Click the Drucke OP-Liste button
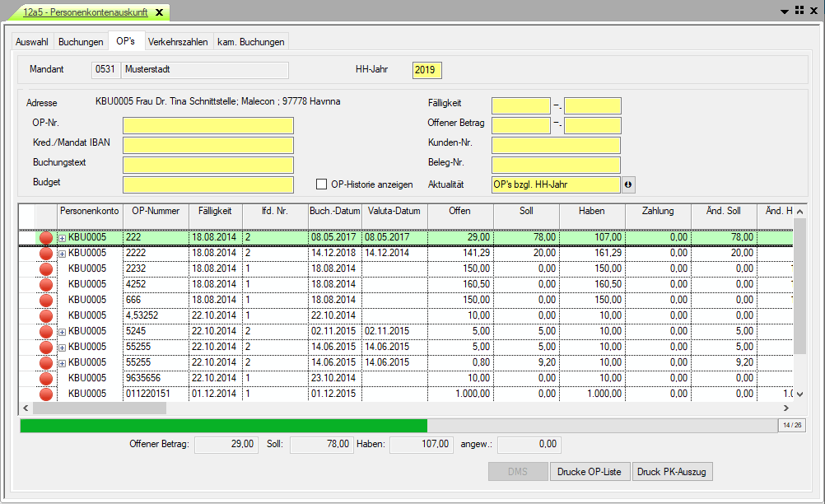Screen dimensions: 825x504 [590, 471]
